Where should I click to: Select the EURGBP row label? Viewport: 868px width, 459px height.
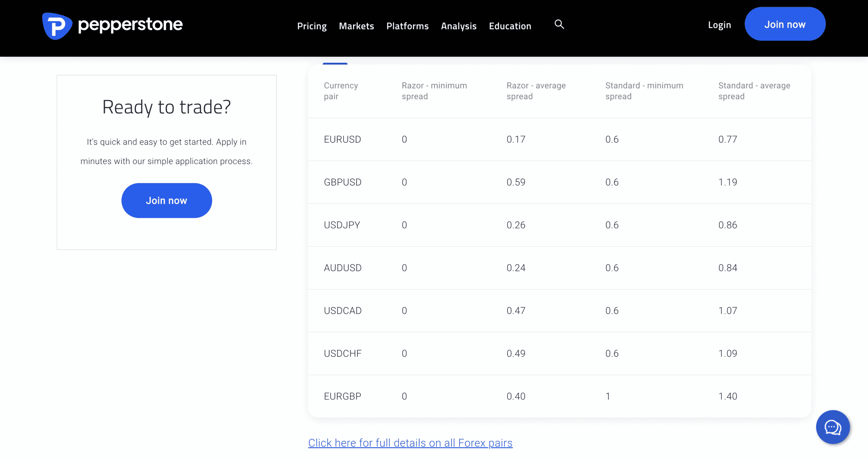342,396
